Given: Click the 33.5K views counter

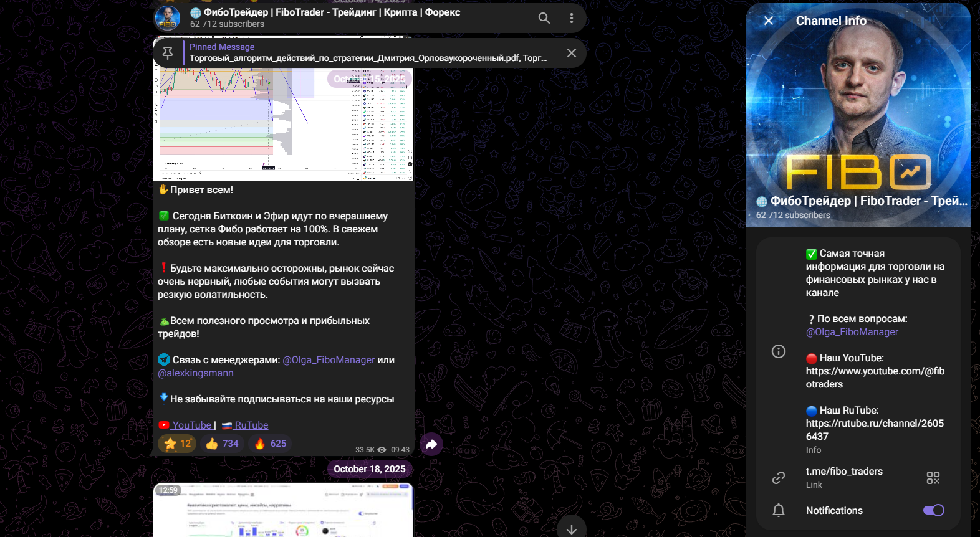Looking at the screenshot, I should point(370,450).
